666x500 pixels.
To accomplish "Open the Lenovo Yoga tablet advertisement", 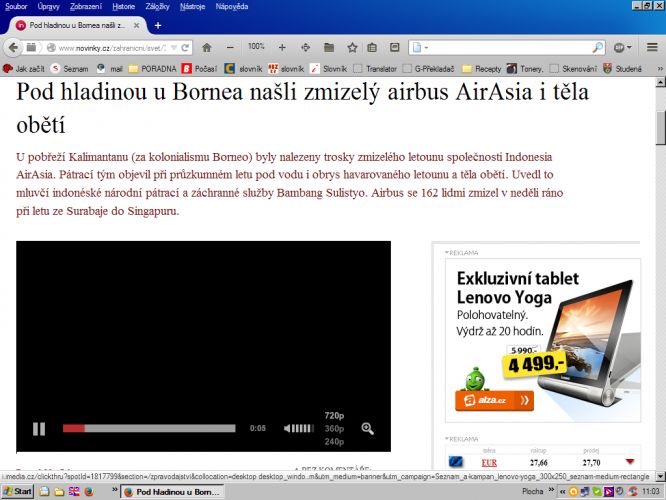I will tap(543, 340).
